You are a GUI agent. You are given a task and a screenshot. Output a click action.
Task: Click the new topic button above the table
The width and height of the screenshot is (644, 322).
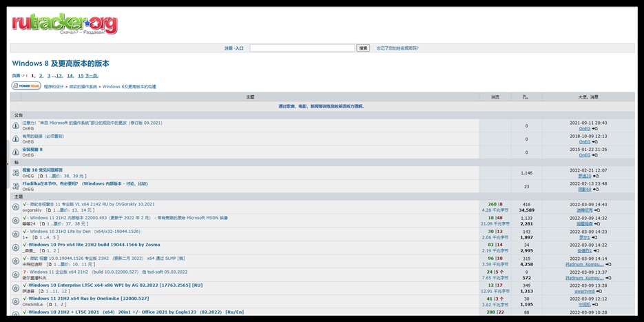coord(26,85)
